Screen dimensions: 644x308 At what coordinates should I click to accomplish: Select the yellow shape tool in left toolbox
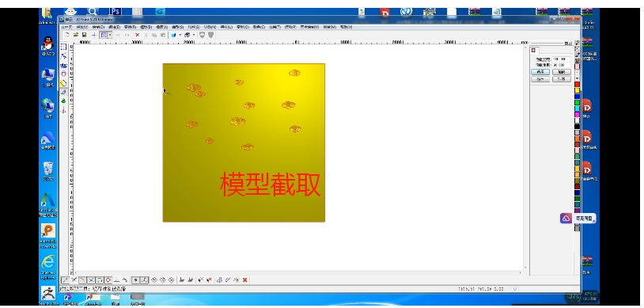pos(63,83)
